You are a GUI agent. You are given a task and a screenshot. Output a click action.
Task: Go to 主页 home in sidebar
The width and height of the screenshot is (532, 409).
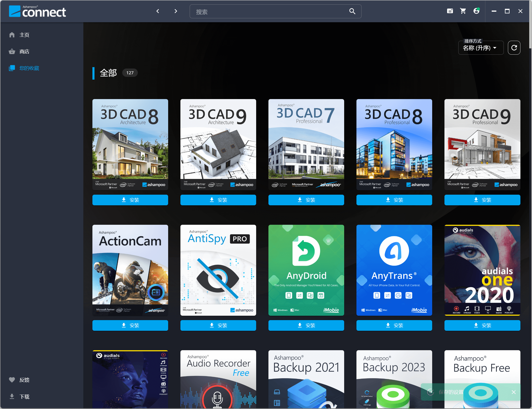click(24, 35)
